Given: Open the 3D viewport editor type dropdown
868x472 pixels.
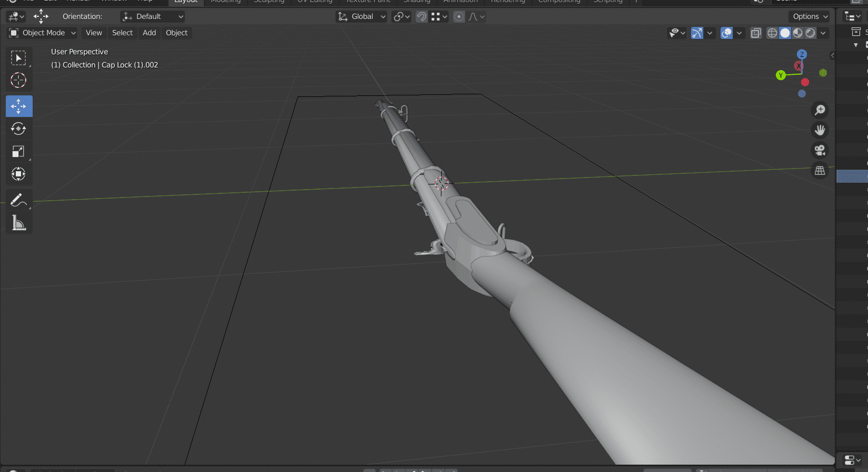Looking at the screenshot, I should [16, 17].
